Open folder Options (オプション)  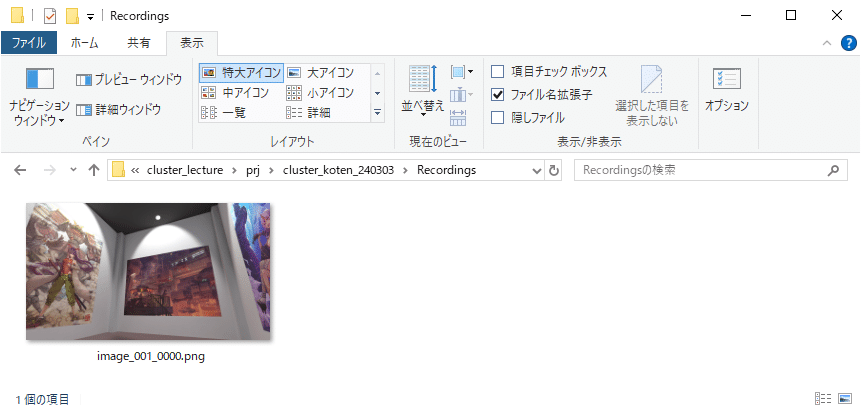pyautogui.click(x=727, y=91)
